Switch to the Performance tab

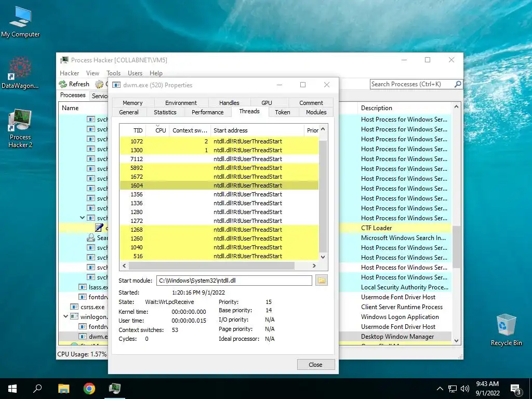click(207, 112)
